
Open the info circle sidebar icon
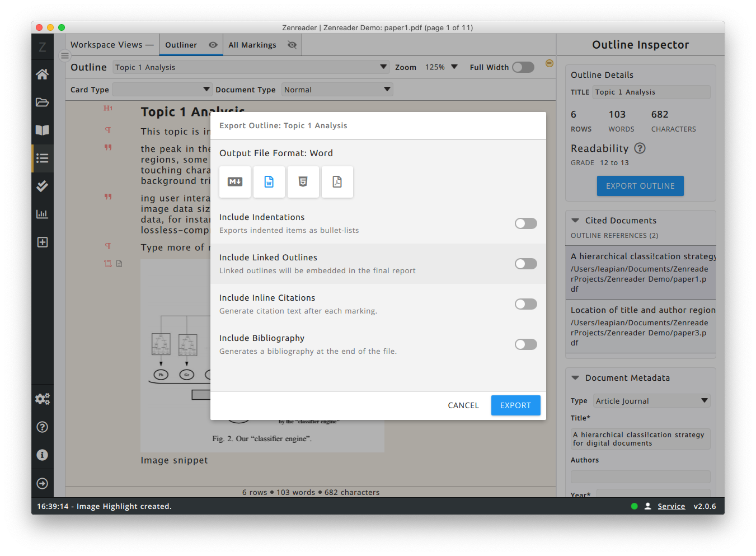pos(42,455)
